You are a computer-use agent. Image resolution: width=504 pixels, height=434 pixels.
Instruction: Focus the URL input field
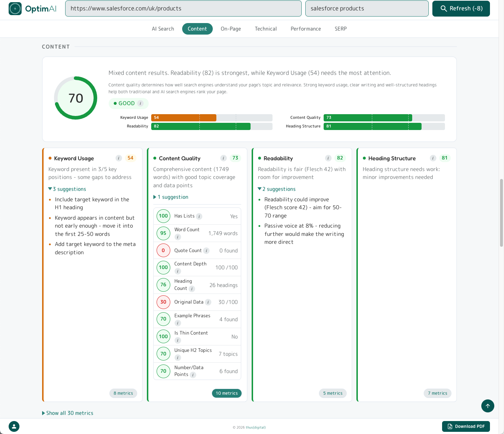tap(183, 9)
